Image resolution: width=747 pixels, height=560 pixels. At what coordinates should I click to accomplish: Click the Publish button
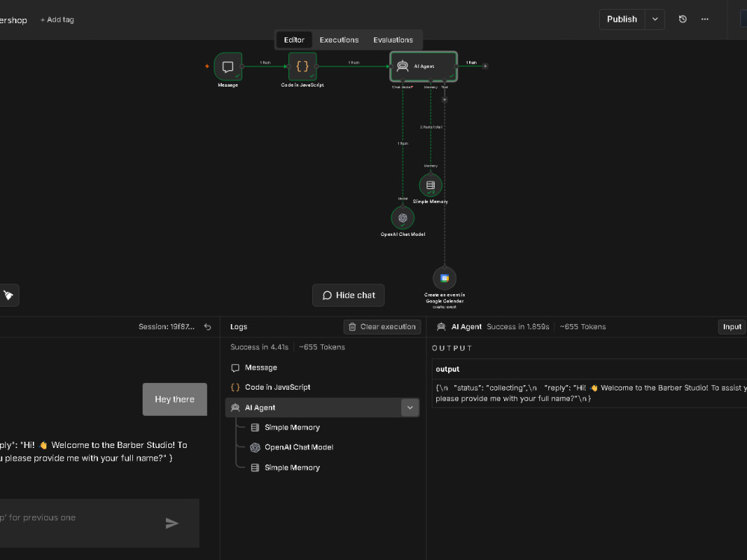(622, 19)
